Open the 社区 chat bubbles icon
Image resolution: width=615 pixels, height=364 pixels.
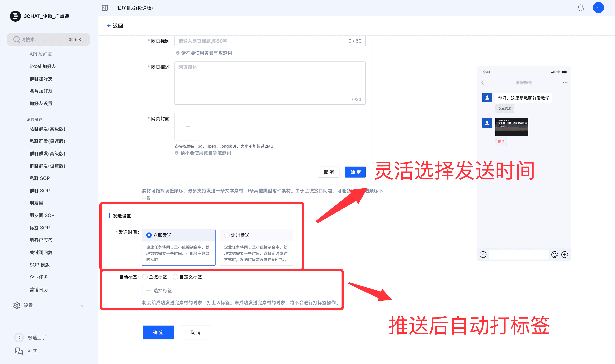coord(19,351)
